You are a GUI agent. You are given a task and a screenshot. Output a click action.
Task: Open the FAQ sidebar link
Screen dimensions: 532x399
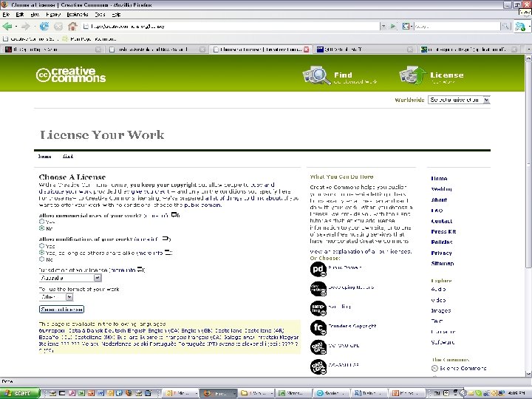437,211
